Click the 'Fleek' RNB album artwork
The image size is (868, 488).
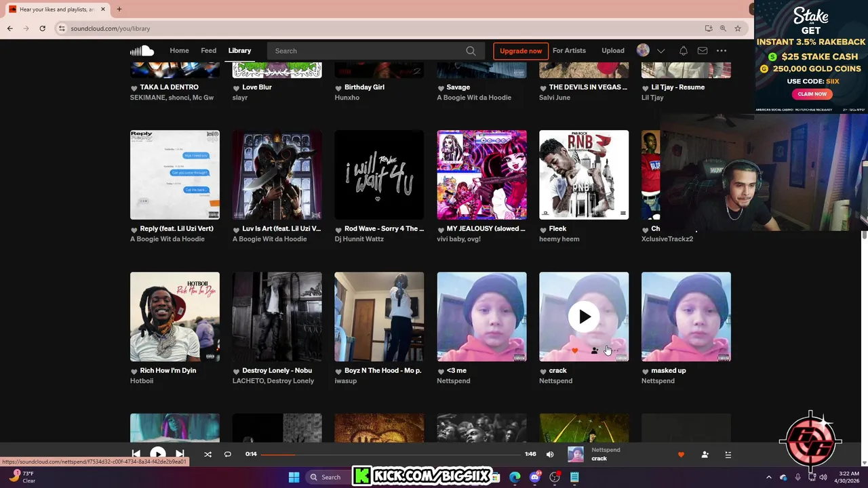[x=584, y=175]
